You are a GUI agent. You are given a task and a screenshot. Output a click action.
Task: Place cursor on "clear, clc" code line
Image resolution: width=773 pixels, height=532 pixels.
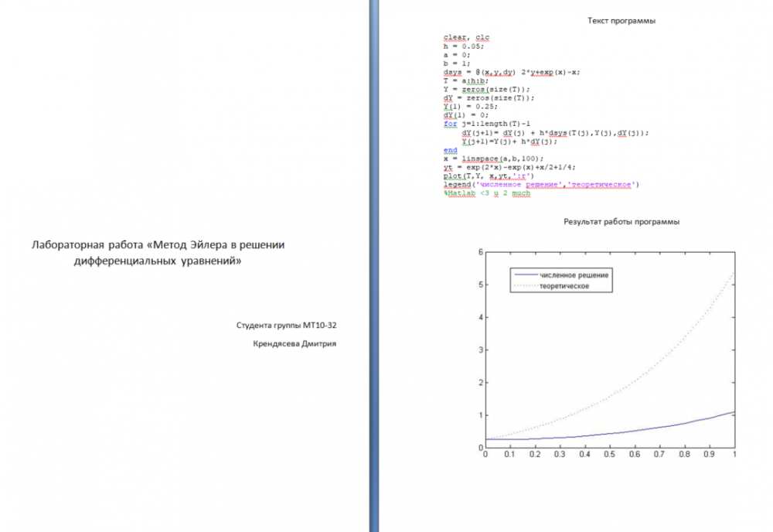[466, 38]
